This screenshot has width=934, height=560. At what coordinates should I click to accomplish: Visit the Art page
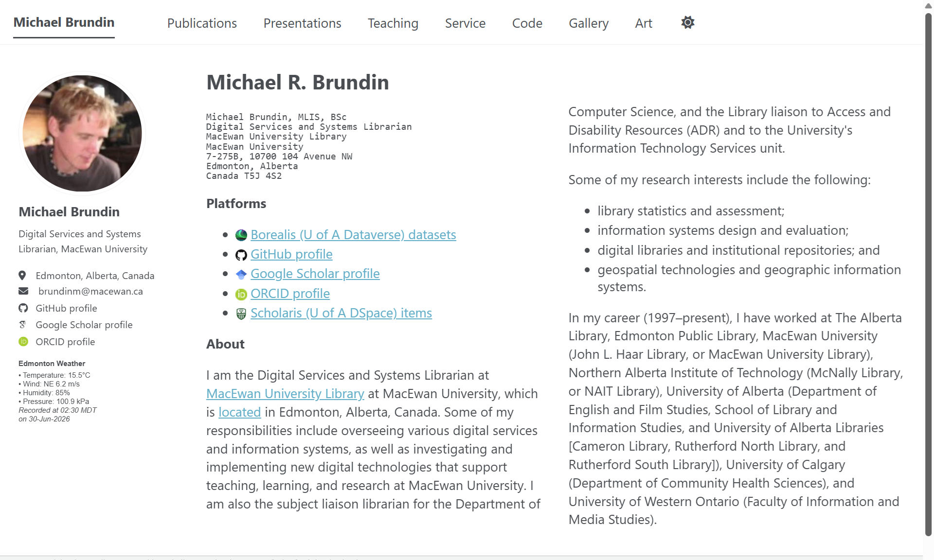pos(644,23)
